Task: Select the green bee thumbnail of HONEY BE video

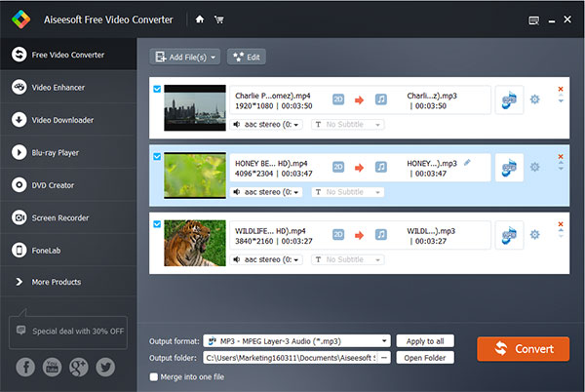Action: click(195, 176)
